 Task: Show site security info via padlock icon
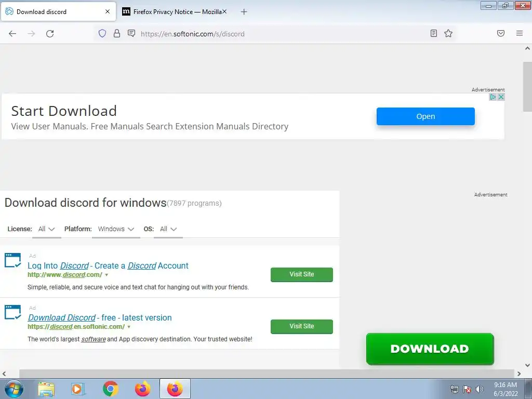coord(117,33)
